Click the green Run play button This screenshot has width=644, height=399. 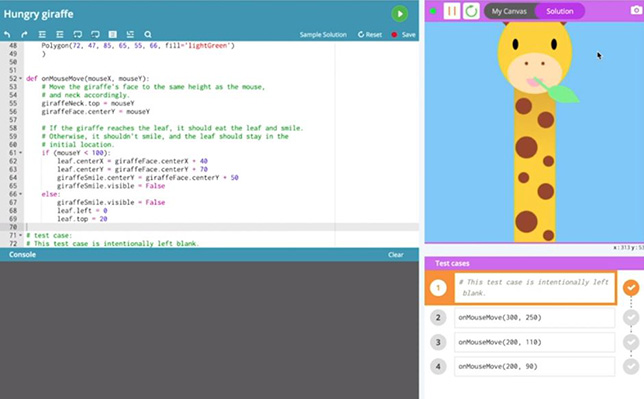tap(399, 14)
